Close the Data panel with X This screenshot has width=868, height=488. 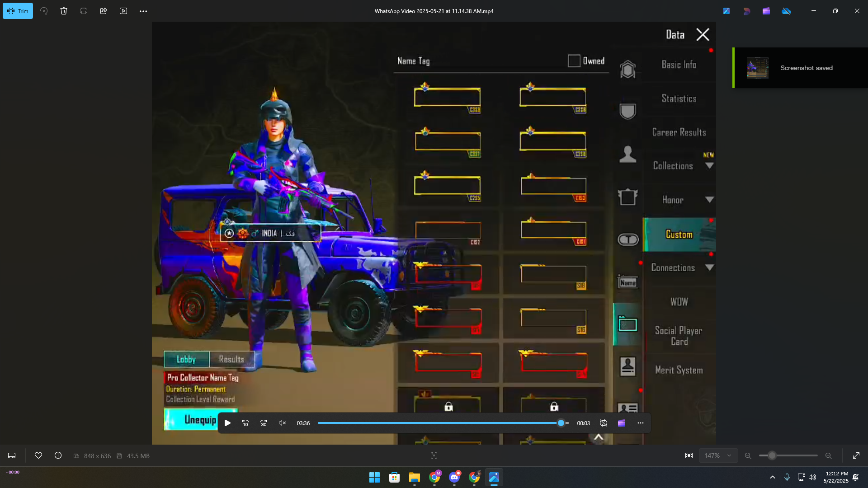pos(703,35)
